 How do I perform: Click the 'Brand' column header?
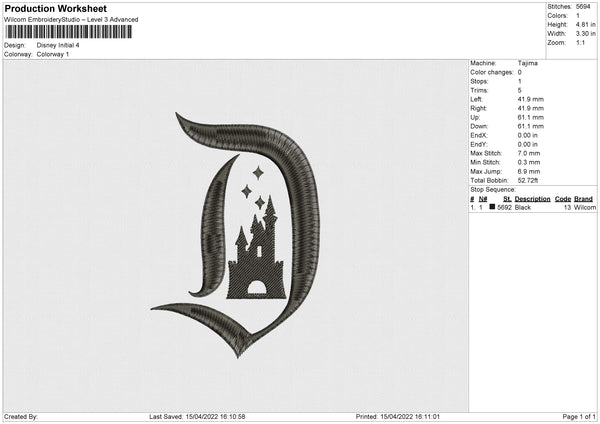[583, 199]
